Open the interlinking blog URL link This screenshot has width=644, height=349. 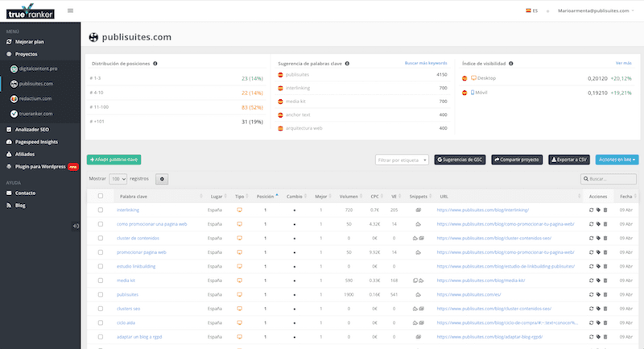(482, 210)
